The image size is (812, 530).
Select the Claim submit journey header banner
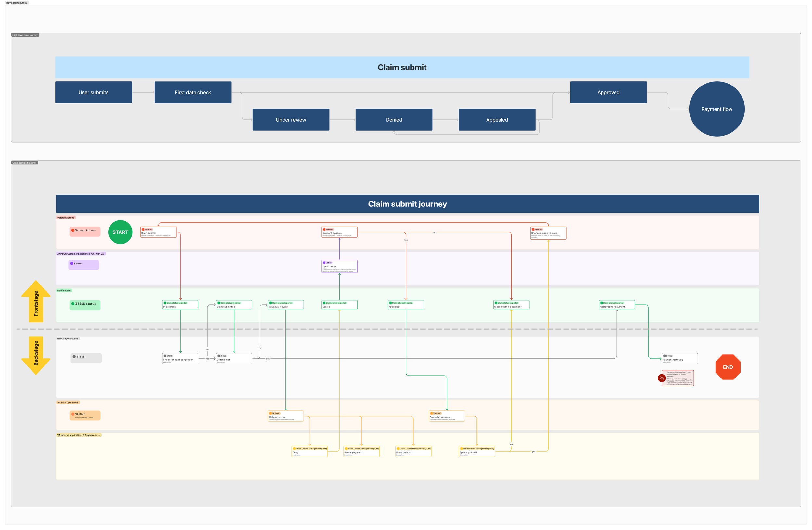(407, 204)
